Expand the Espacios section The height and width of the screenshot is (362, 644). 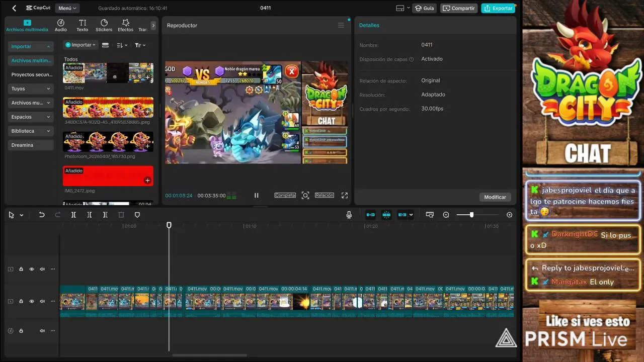pos(31,117)
